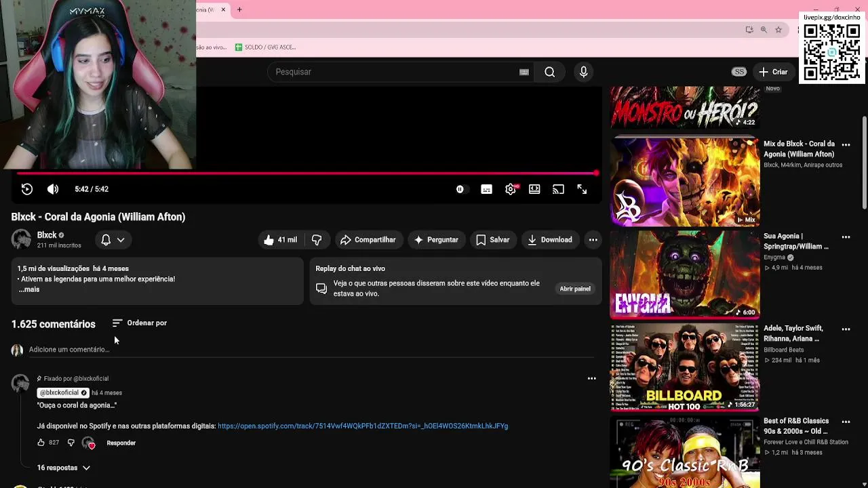
Task: Like the pinned comment with 827
Action: click(x=41, y=443)
